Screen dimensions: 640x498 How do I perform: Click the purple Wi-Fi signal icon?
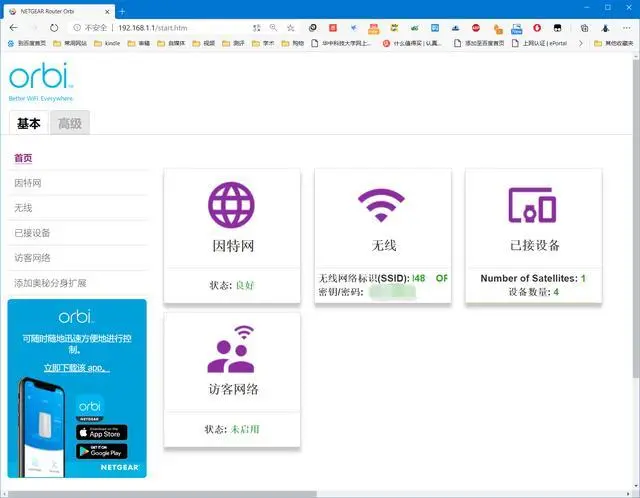(381, 205)
